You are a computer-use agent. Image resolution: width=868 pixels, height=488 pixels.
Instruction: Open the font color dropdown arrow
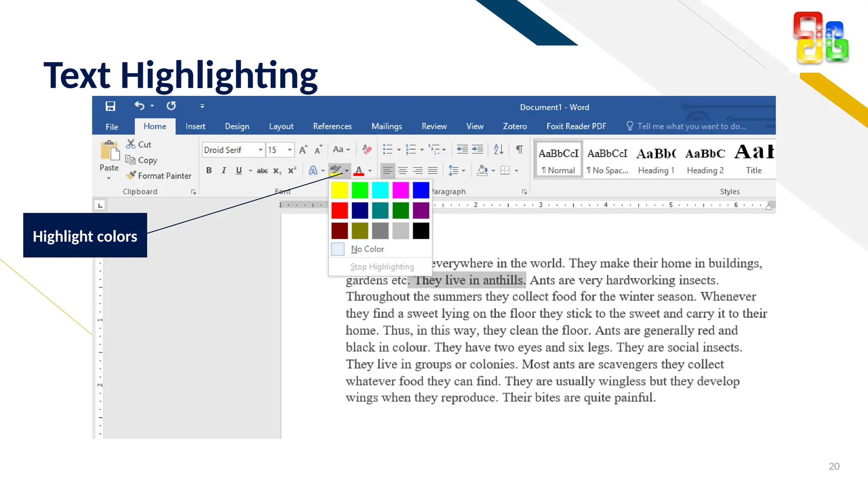[370, 171]
